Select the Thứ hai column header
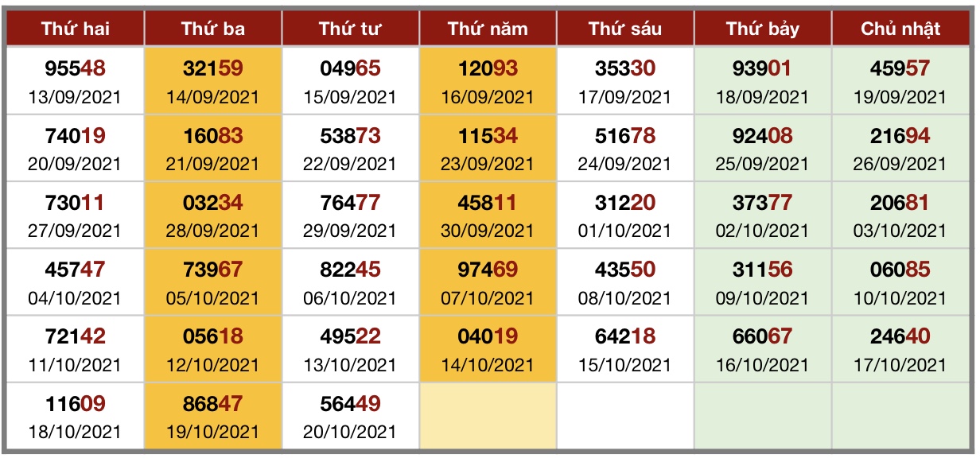Viewport: 980px width, 462px height. click(x=76, y=29)
